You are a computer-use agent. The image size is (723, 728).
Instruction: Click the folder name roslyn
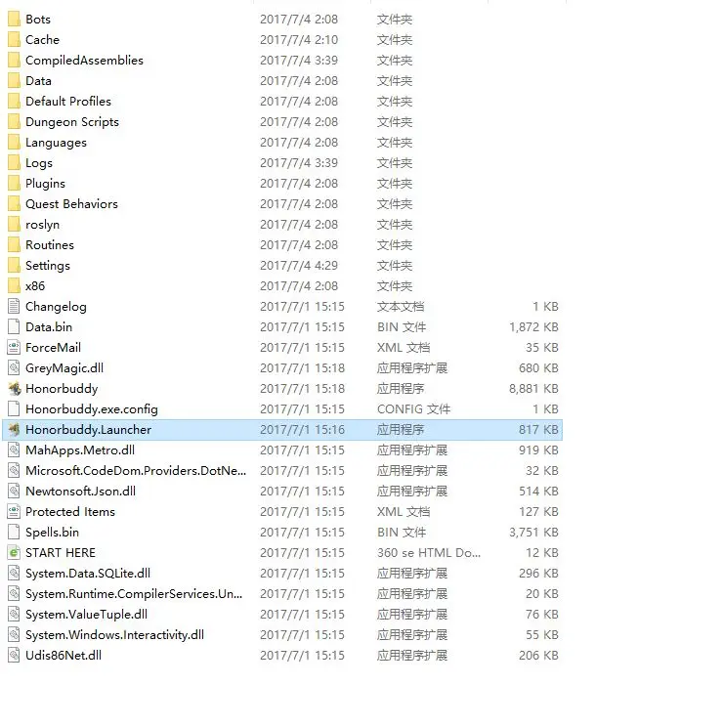42,225
